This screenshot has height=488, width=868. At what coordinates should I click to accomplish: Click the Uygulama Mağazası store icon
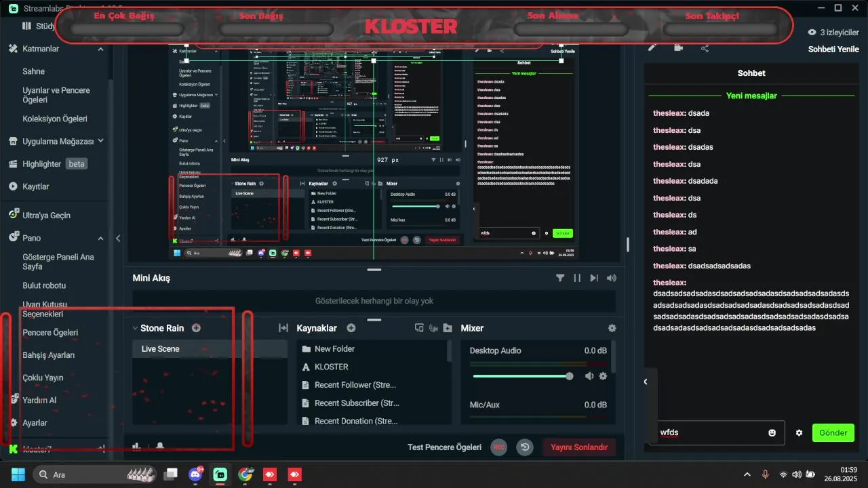[14, 141]
